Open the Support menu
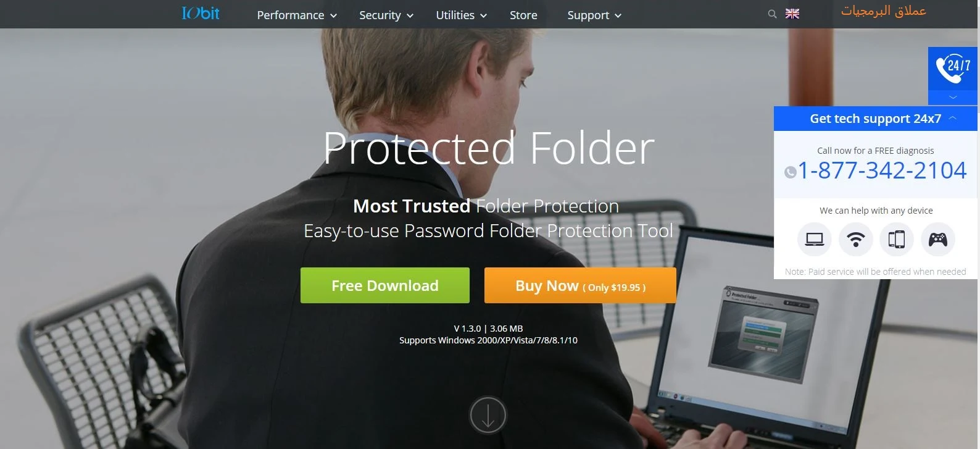Screen dimensions: 980x449 594,15
